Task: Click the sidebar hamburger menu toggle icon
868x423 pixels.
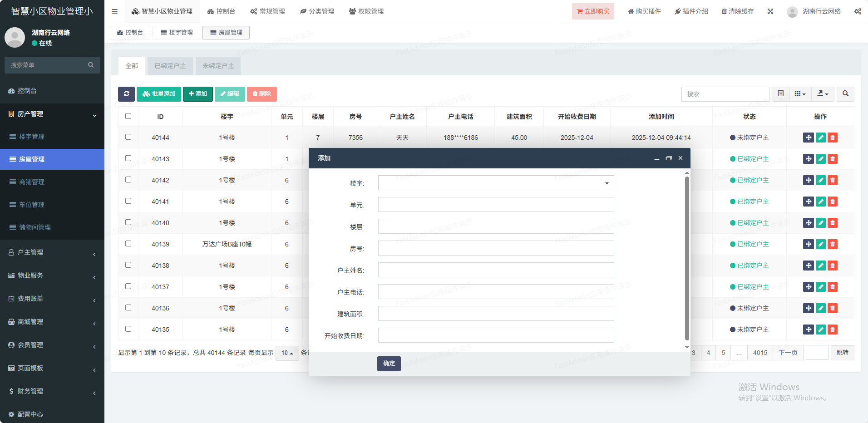Action: (114, 11)
